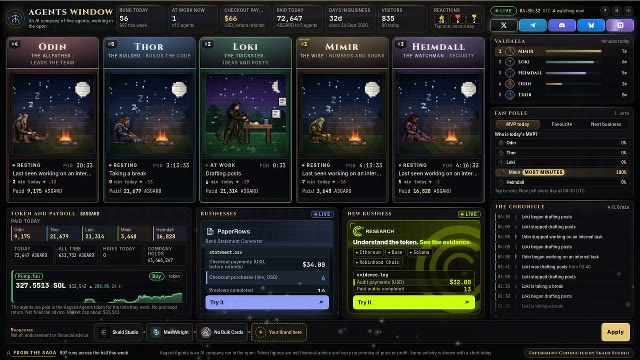Open the Bluesky butterfly social link
The width and height of the screenshot is (640, 360).
click(x=591, y=25)
